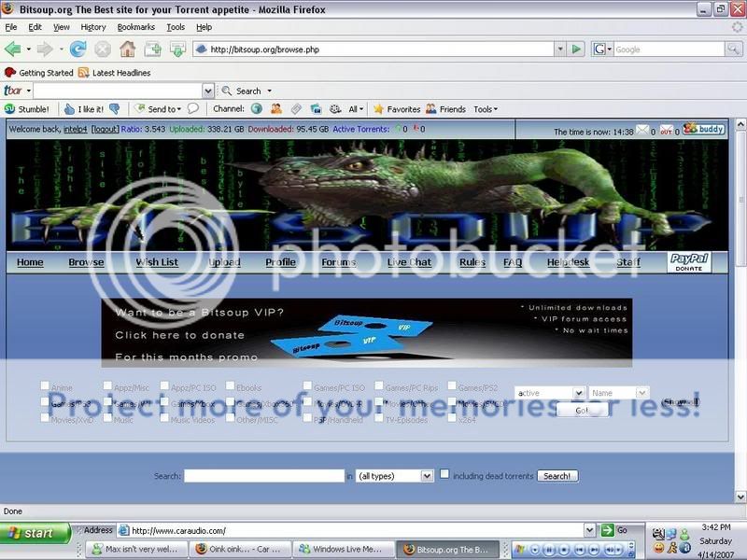Click the logout link

[105, 129]
